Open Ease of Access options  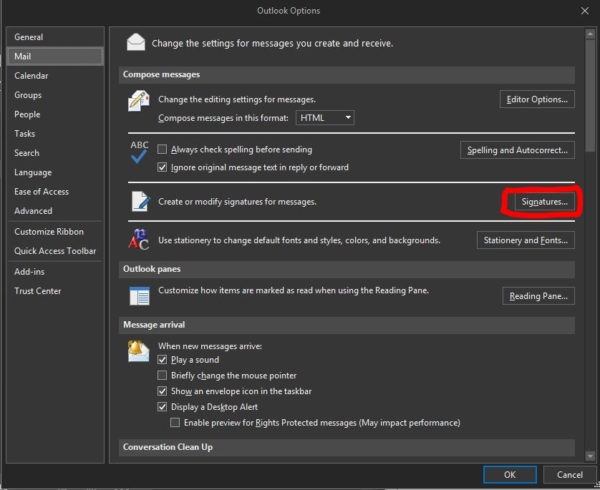55,192
